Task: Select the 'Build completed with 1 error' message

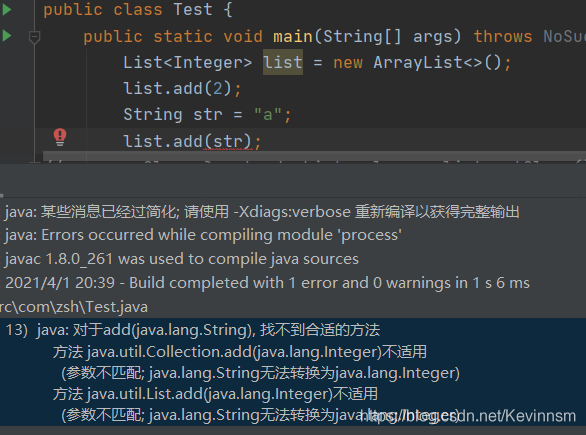Action: point(268,283)
